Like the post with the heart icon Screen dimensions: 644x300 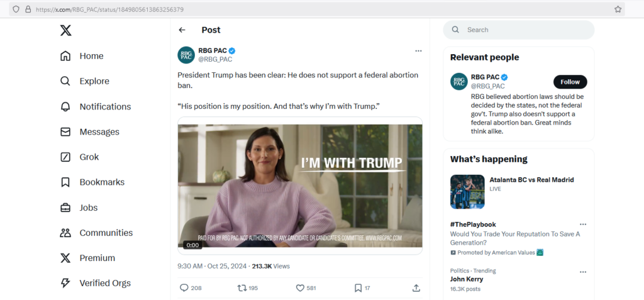coord(300,287)
